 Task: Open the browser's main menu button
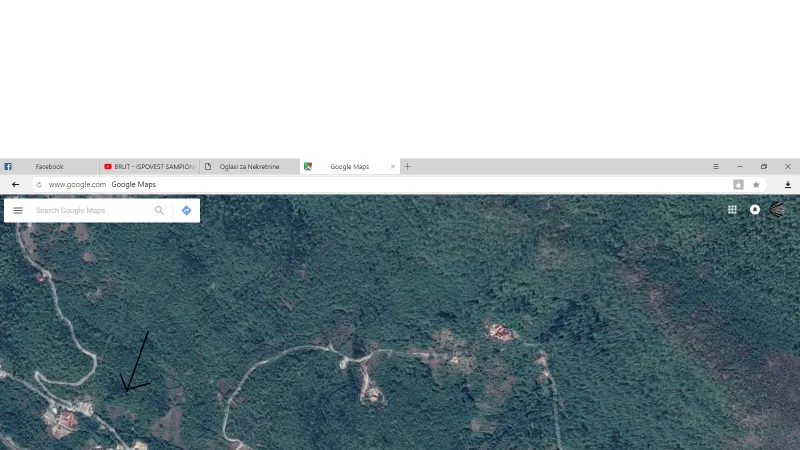[x=715, y=166]
